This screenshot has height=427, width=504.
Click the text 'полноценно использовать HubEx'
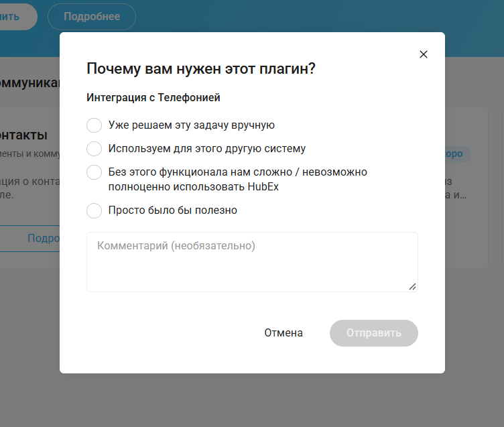click(193, 187)
